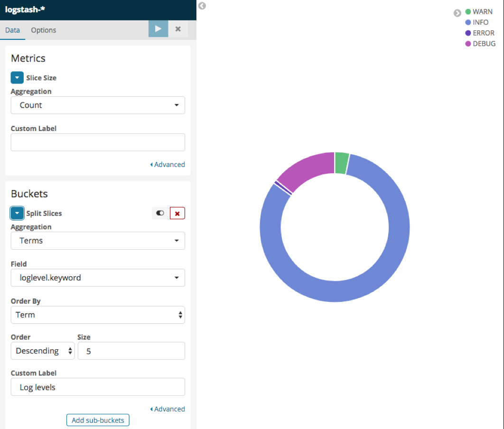Open the Count aggregation dropdown
The image size is (504, 429).
(98, 105)
